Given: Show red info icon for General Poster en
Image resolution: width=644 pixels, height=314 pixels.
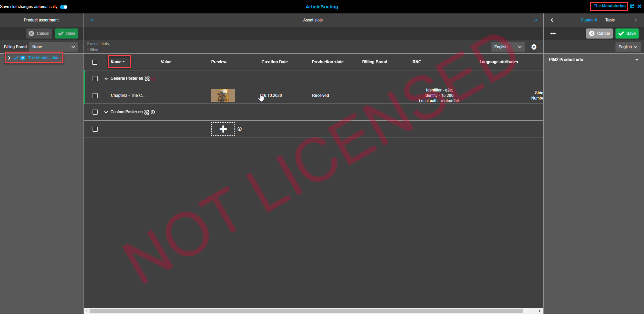Looking at the screenshot, I should 153,79.
